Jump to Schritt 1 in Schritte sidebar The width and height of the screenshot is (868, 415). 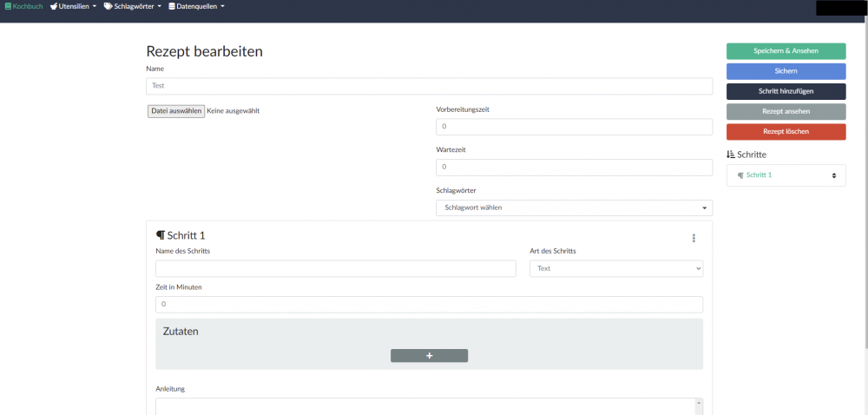[759, 175]
